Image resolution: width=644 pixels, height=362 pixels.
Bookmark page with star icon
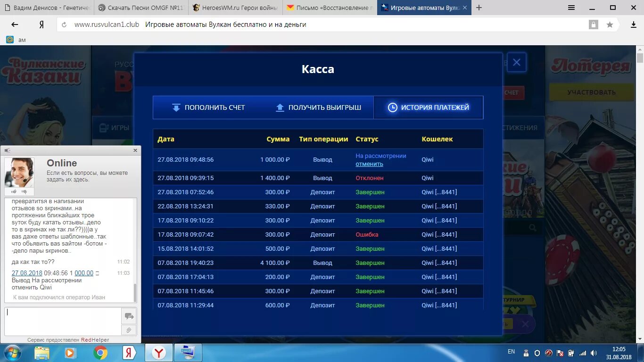610,25
